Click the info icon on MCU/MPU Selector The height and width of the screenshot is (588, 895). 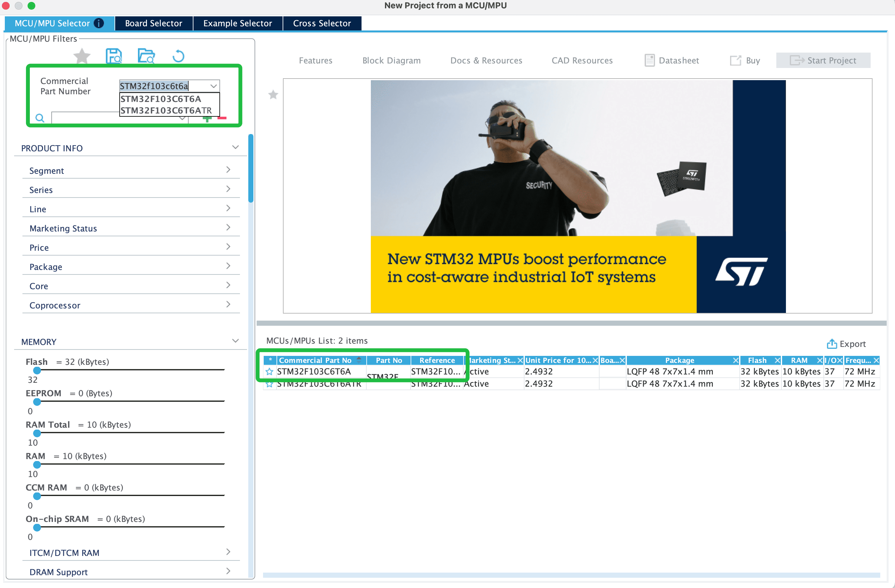click(99, 23)
